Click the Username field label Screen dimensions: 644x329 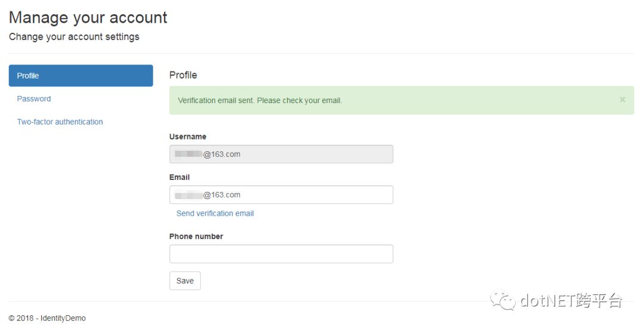tap(187, 136)
